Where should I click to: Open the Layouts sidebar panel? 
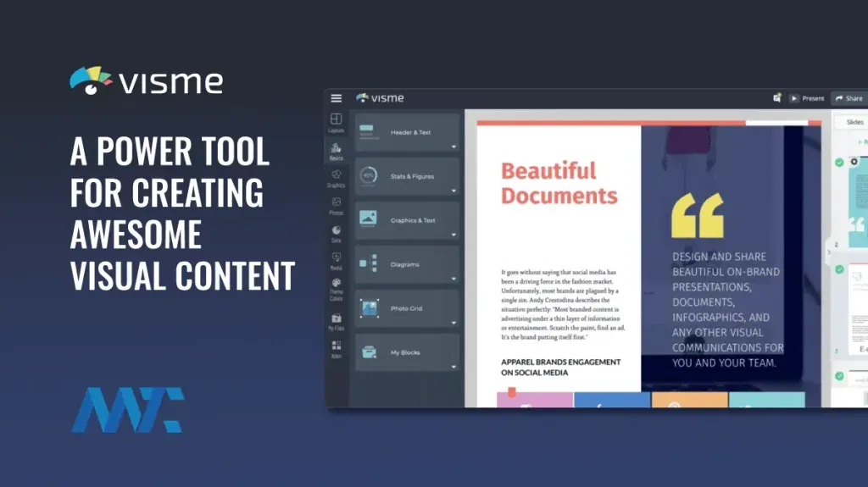[336, 123]
